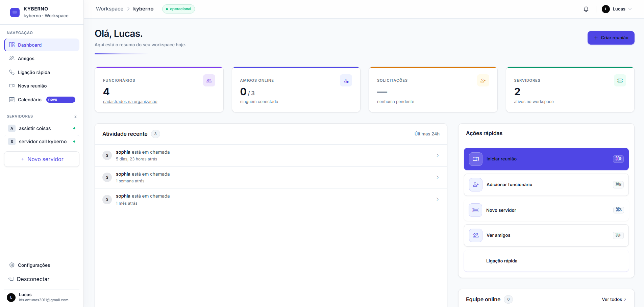Click the phone icon for Ligação rápida
Image resolution: width=644 pixels, height=307 pixels.
(x=12, y=72)
